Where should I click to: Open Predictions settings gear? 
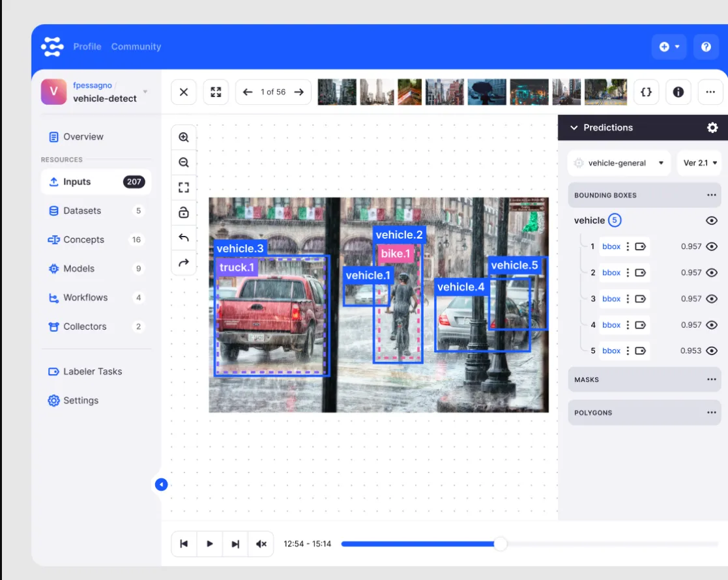pos(712,128)
